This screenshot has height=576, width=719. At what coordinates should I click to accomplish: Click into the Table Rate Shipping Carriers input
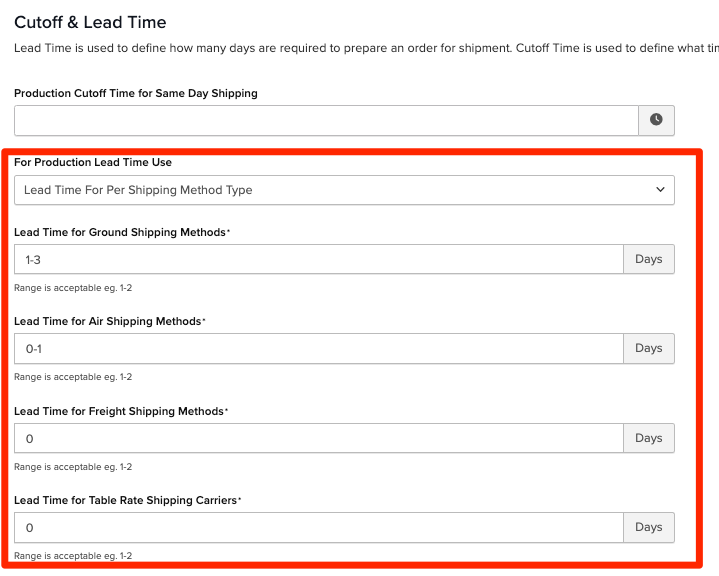pos(319,527)
